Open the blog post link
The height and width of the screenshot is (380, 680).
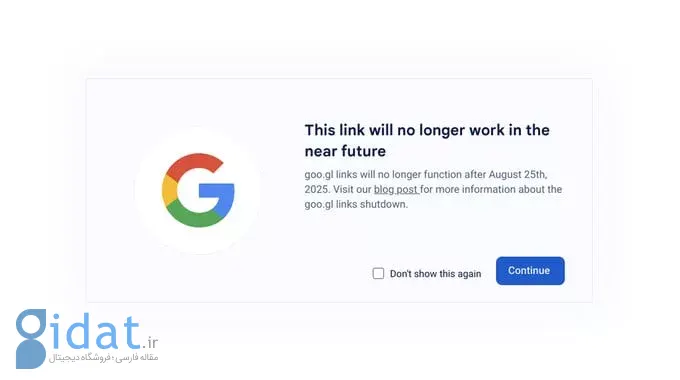396,190
